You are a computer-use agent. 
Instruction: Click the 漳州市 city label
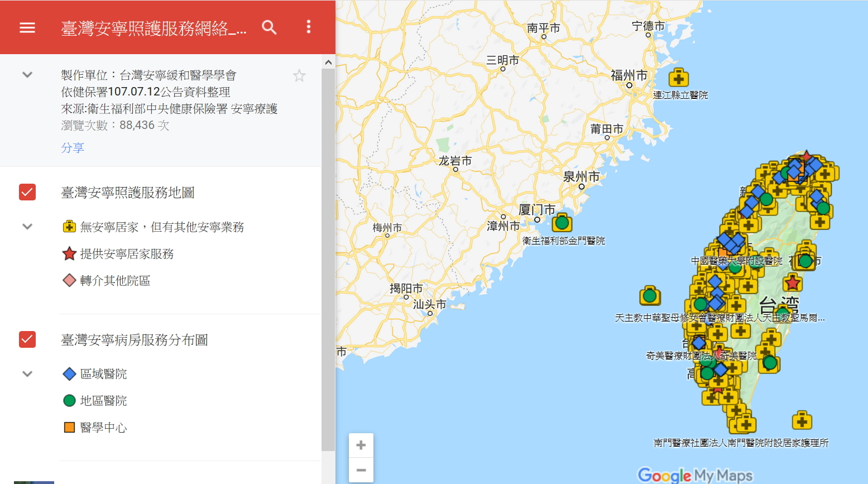tap(503, 226)
